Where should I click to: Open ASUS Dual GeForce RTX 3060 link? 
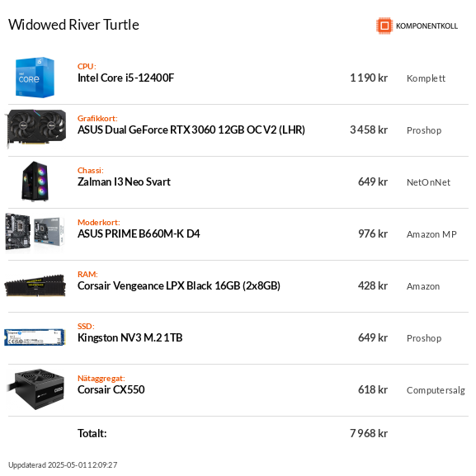(x=191, y=130)
